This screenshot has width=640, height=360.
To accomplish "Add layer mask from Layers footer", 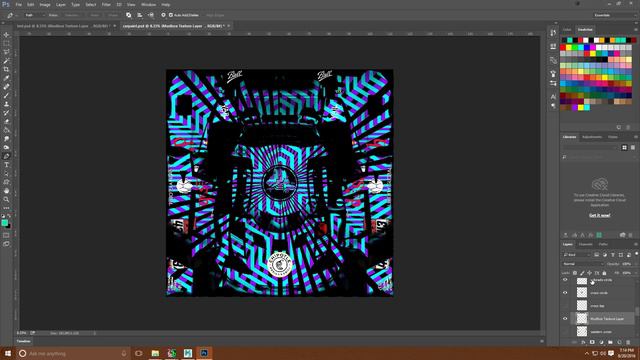I will (592, 342).
